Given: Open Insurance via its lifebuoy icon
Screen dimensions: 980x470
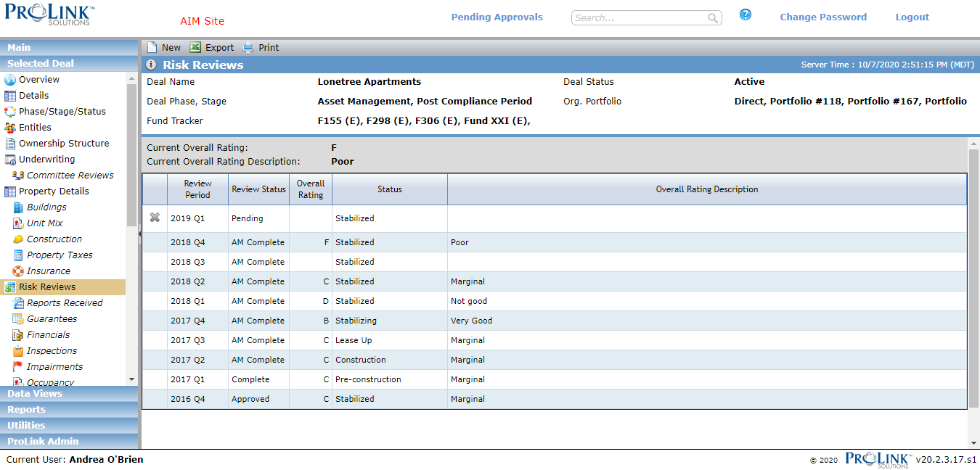Looking at the screenshot, I should [18, 271].
